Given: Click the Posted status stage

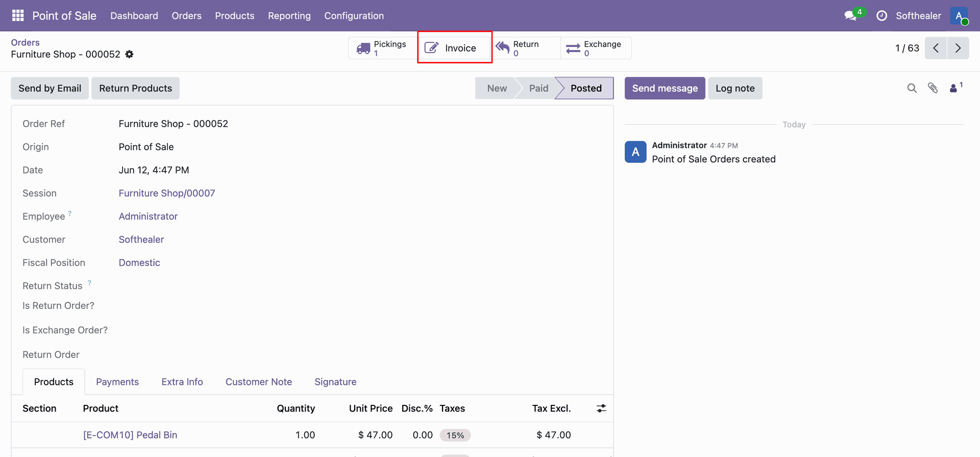Looking at the screenshot, I should click(584, 88).
